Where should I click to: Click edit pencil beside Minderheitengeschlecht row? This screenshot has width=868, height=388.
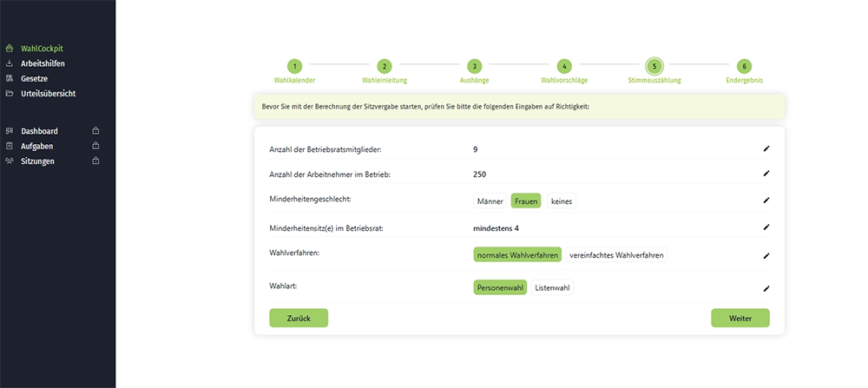tap(766, 201)
